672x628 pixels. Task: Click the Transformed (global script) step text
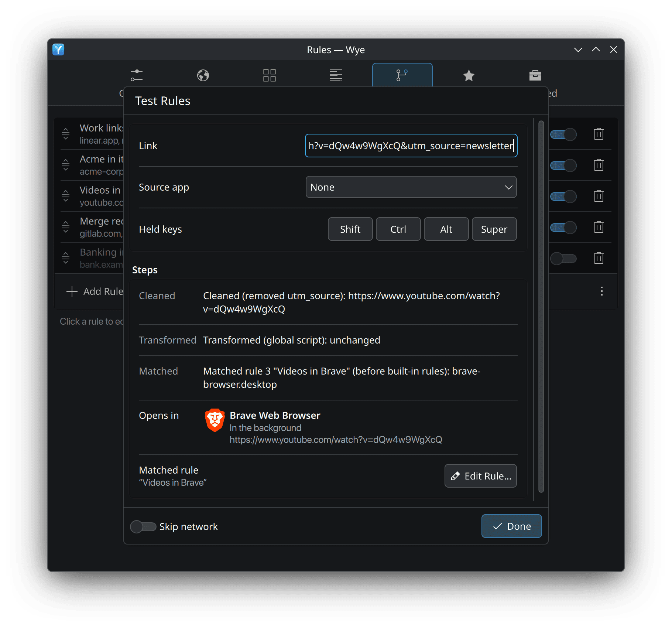coord(292,340)
